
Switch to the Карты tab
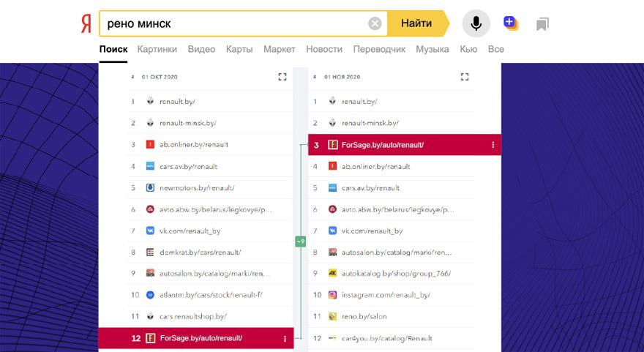[239, 49]
